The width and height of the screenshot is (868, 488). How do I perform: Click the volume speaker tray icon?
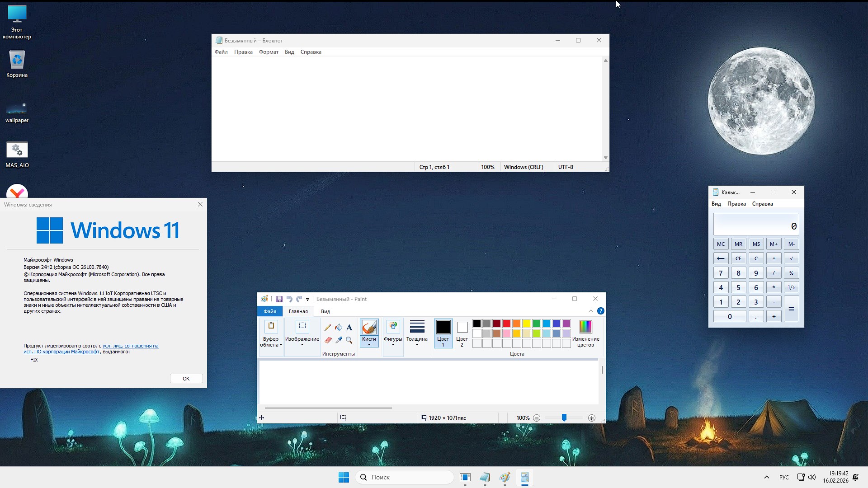812,477
